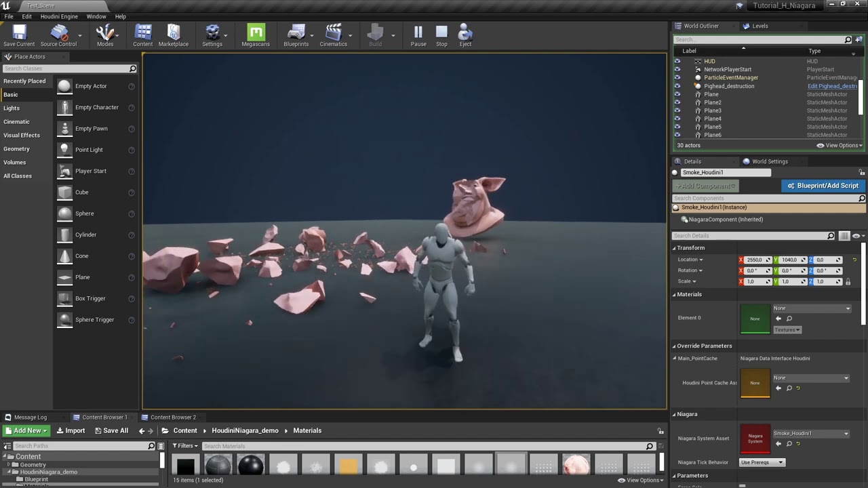Click the Save Current toolbar icon
The height and width of the screenshot is (488, 868).
(19, 36)
